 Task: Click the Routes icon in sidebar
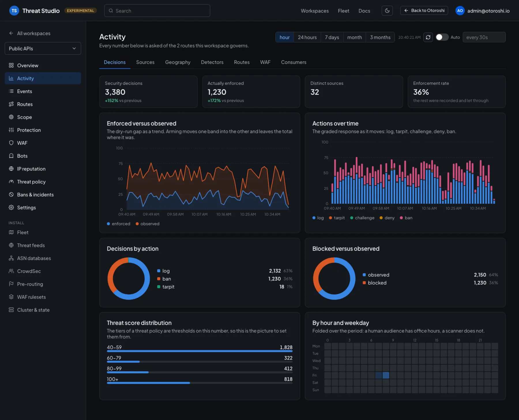[11, 104]
